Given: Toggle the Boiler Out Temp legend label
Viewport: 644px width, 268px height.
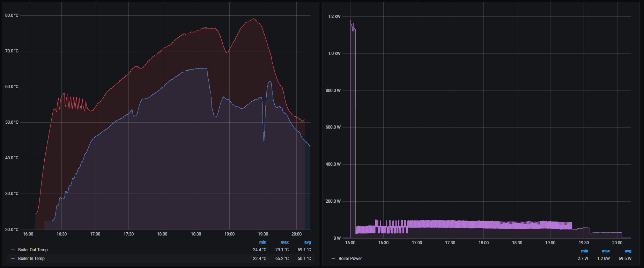Looking at the screenshot, I should click(x=33, y=250).
